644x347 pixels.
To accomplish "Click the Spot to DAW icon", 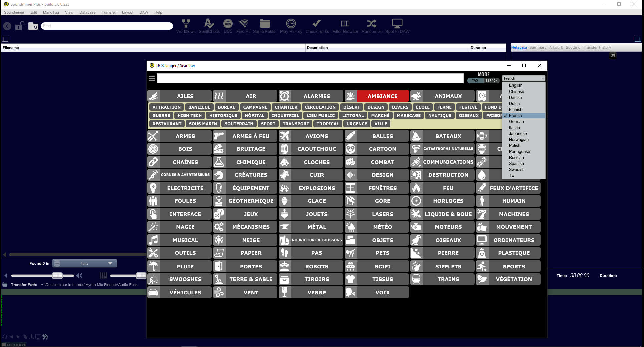I will [397, 26].
